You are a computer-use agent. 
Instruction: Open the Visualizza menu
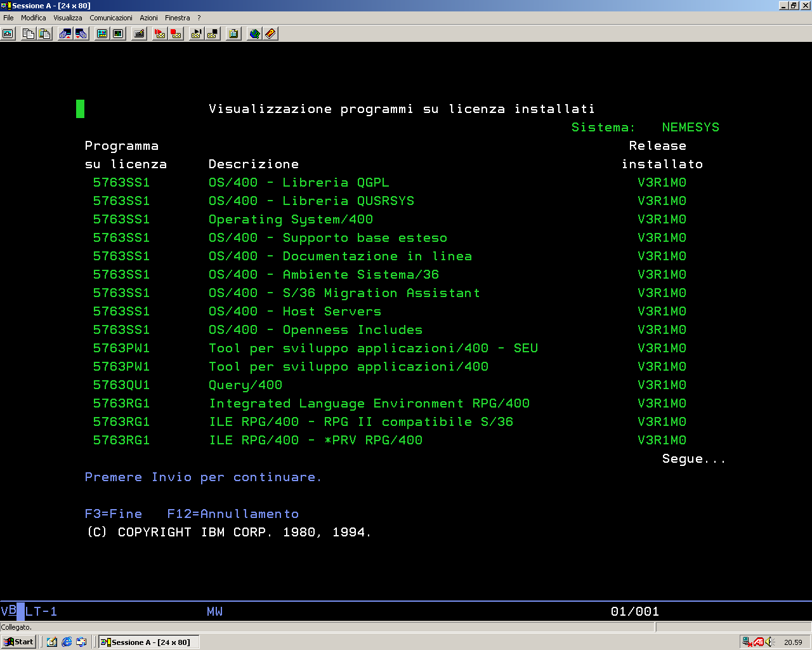[68, 18]
